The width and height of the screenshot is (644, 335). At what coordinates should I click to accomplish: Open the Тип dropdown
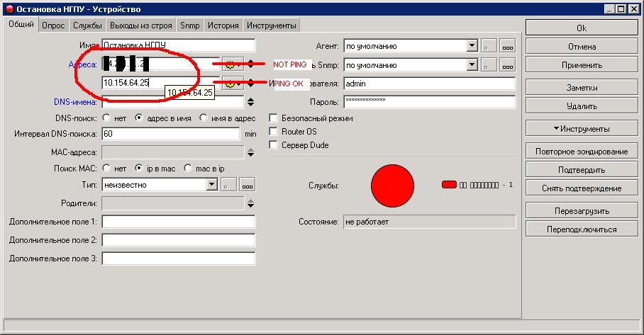211,185
